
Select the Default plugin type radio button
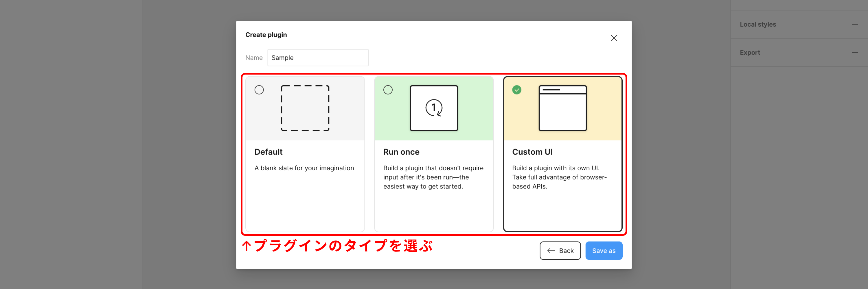coord(259,90)
